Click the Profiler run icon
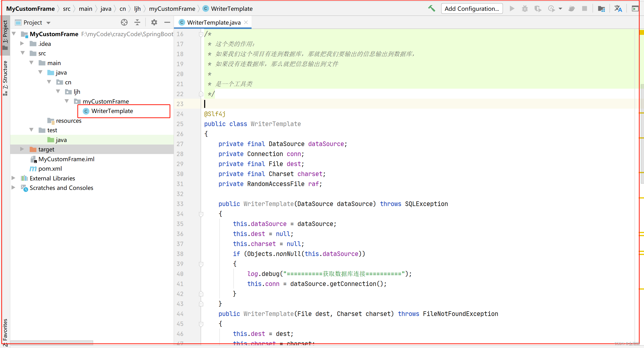The width and height of the screenshot is (644, 348). click(552, 9)
